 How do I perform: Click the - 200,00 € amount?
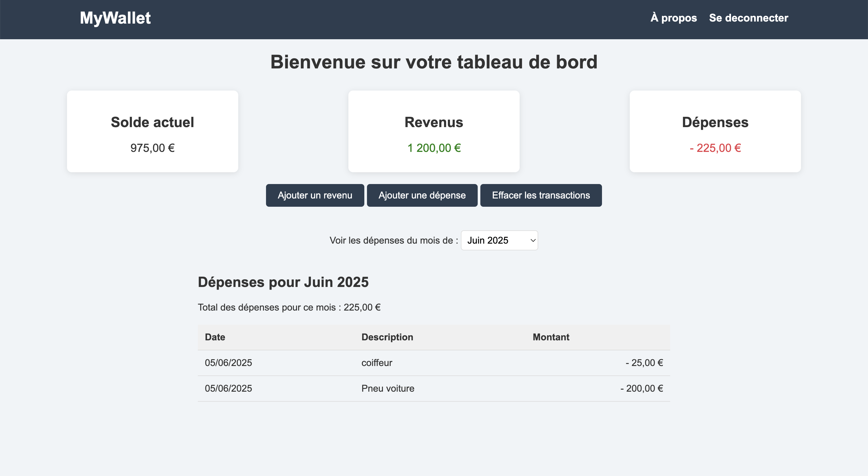[x=641, y=388]
